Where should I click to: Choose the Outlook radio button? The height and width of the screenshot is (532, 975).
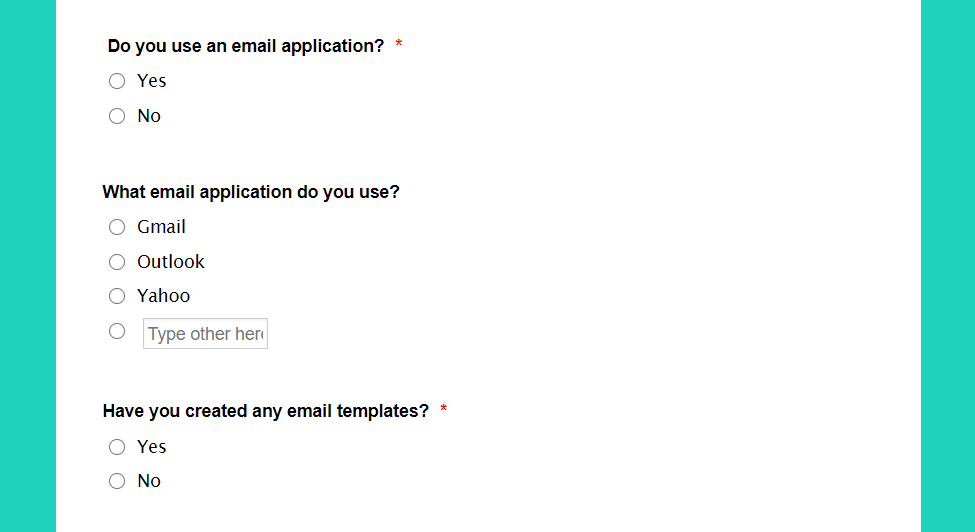[117, 262]
